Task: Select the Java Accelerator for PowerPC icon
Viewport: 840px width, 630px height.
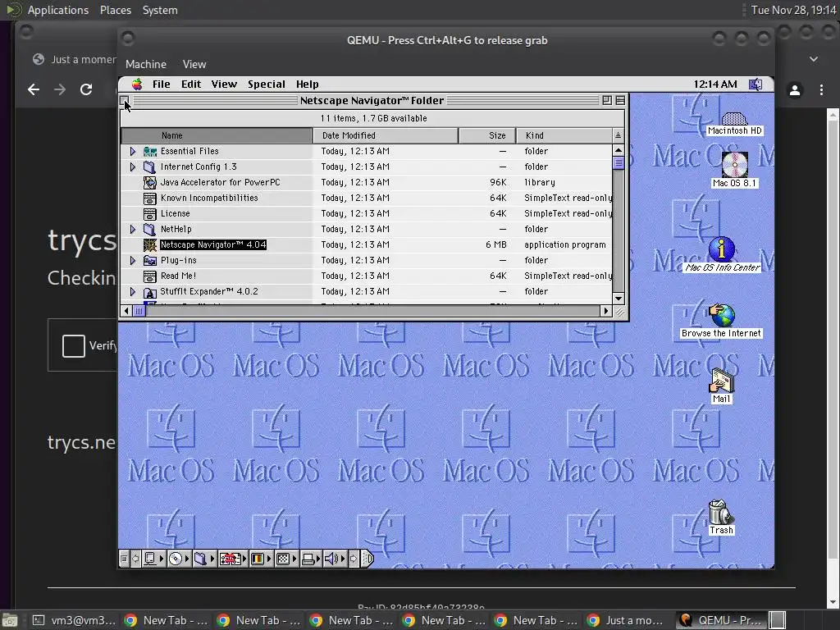Action: (150, 183)
